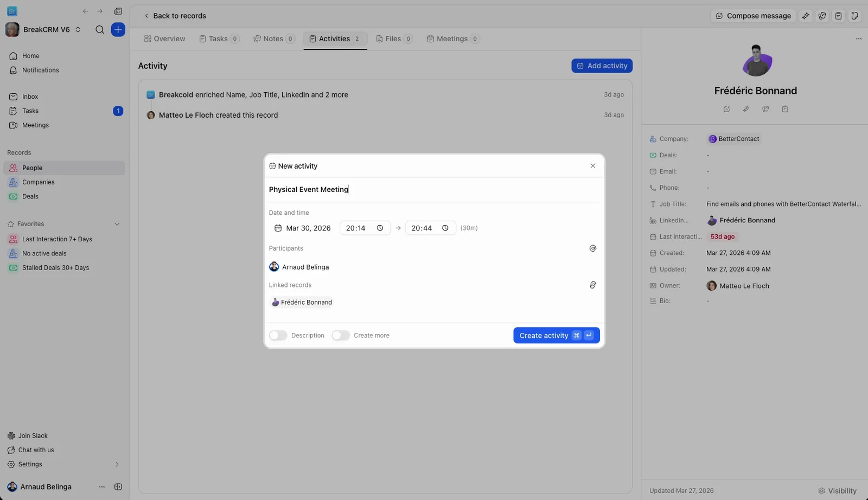Click the Join Slack link

(x=28, y=436)
